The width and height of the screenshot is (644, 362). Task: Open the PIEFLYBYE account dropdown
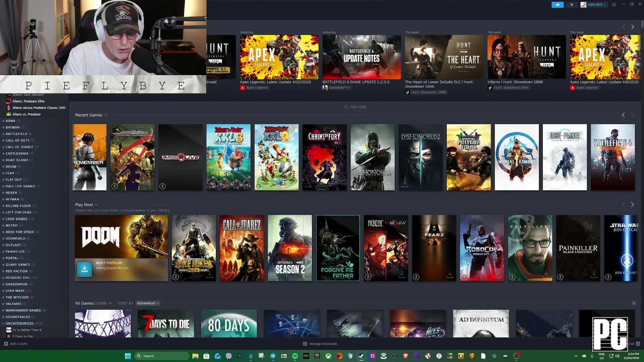(x=594, y=5)
